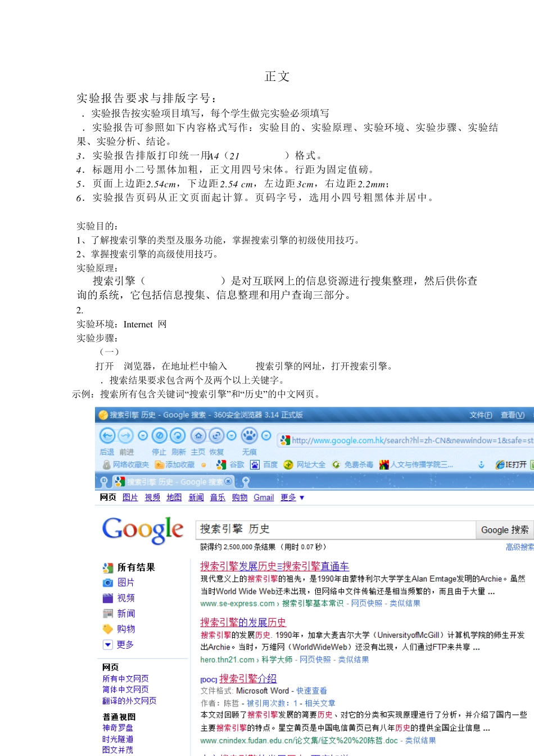Click the browser Forward (前进) button
This screenshot has height=756, width=534.
(125, 435)
